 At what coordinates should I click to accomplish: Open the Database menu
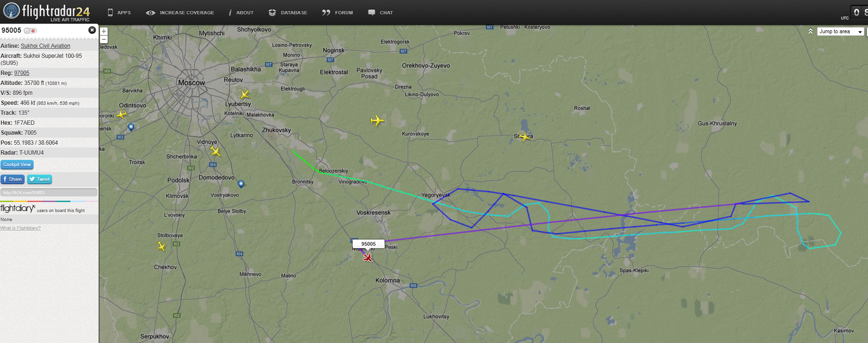point(288,12)
